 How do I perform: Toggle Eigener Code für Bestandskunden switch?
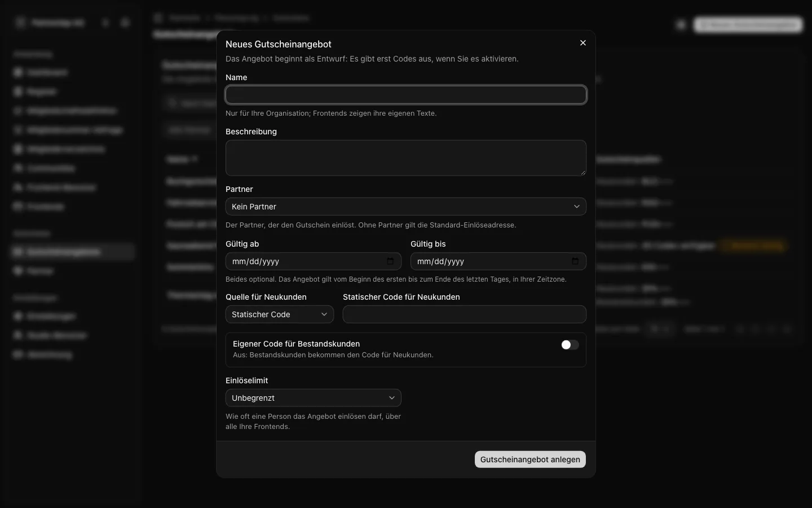click(570, 345)
